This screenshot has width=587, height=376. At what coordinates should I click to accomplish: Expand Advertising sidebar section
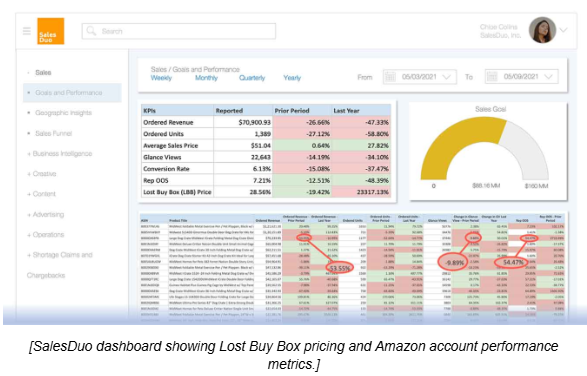click(x=45, y=215)
